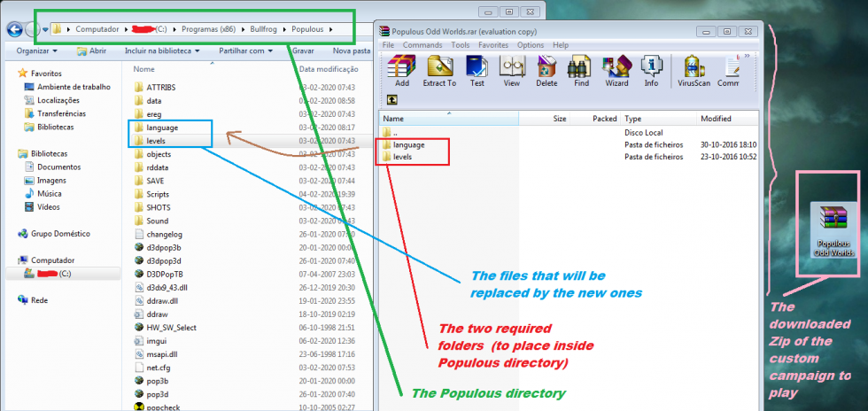The height and width of the screenshot is (411, 868).
Task: Click the Gravar button in Explorer toolbar
Action: point(303,50)
